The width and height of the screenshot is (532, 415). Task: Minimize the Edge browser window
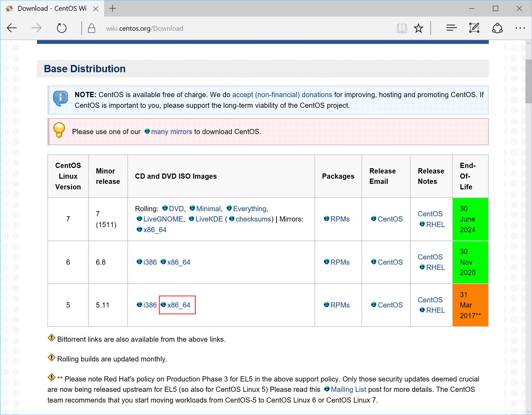click(x=472, y=8)
